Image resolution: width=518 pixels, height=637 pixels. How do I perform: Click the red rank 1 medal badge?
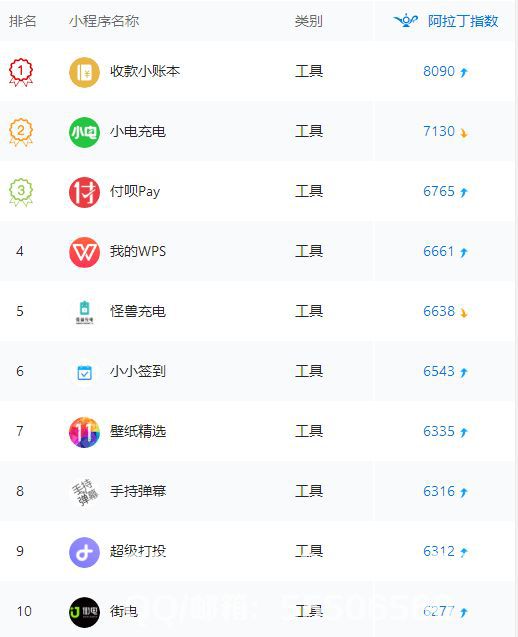(x=21, y=72)
